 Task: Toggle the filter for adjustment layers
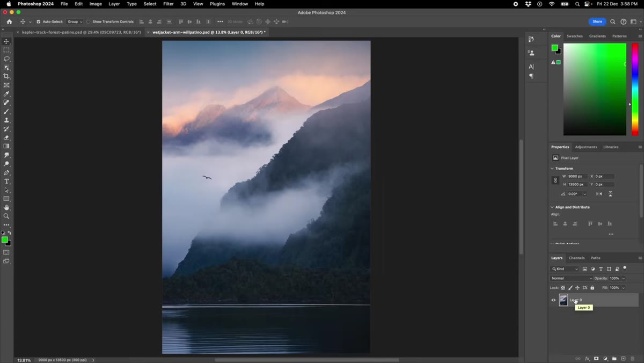pyautogui.click(x=593, y=269)
